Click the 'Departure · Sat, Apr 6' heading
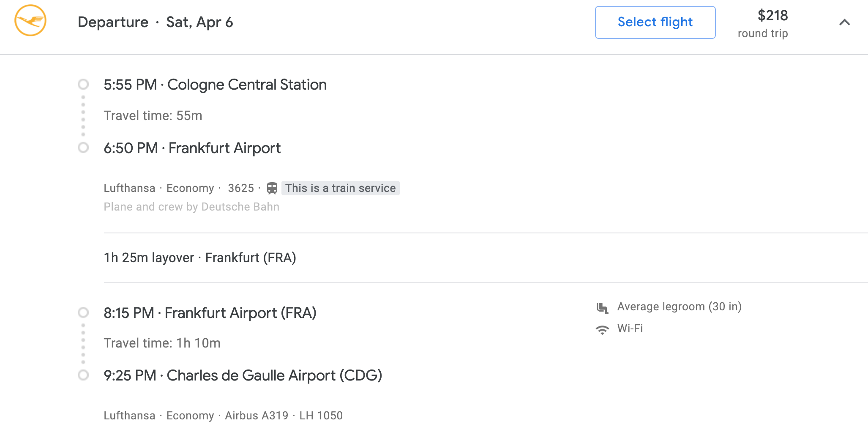Viewport: 868px width, 438px height. 156,22
